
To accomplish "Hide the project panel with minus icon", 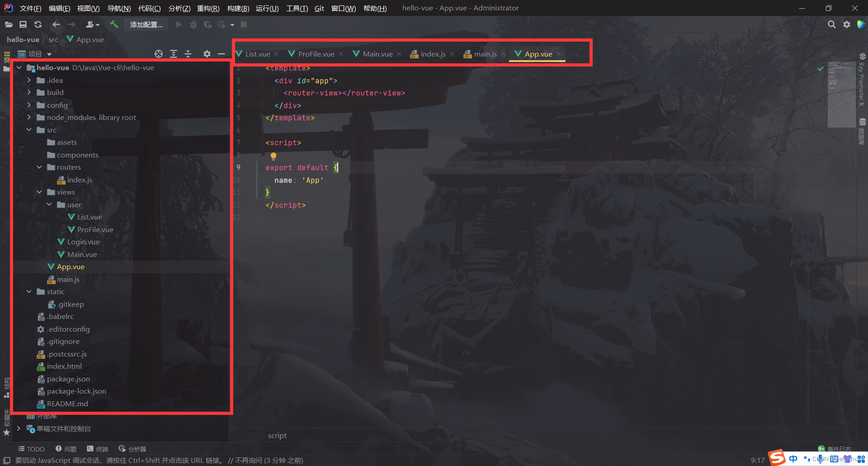I will coord(222,54).
